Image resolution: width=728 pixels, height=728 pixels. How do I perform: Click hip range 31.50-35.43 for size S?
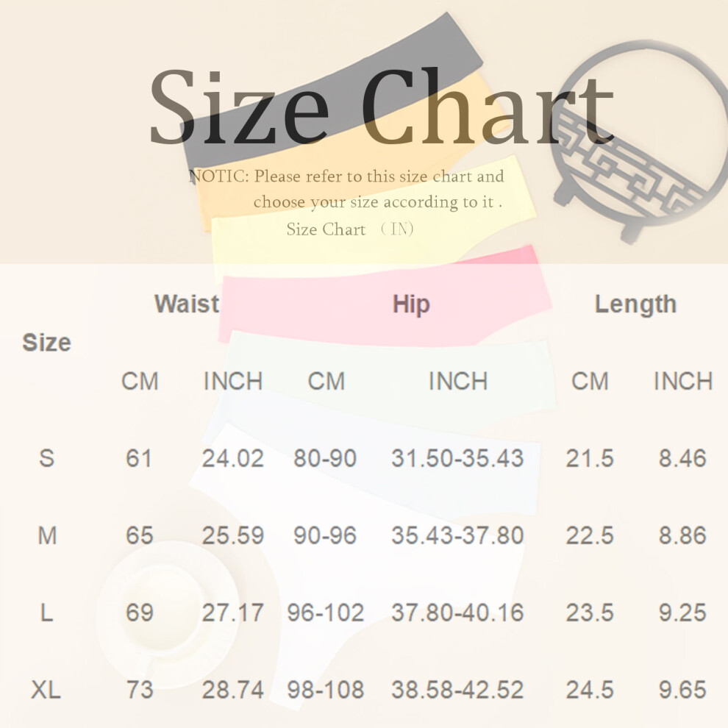pyautogui.click(x=458, y=458)
